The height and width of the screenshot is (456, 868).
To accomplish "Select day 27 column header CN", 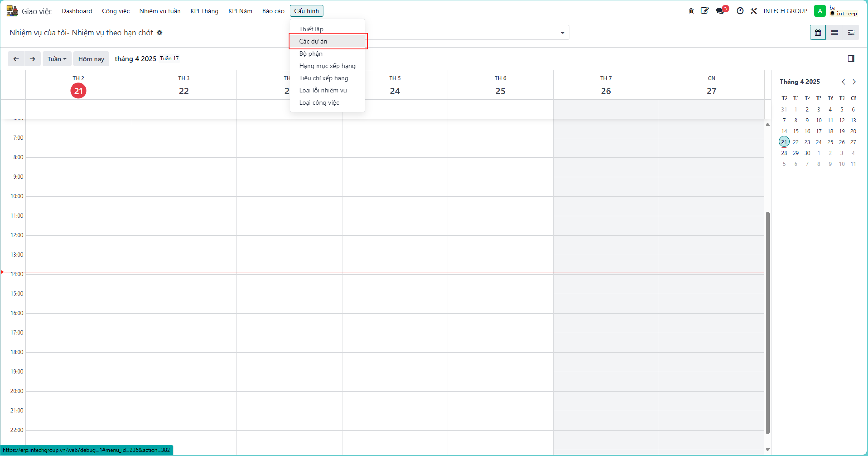I will [711, 85].
